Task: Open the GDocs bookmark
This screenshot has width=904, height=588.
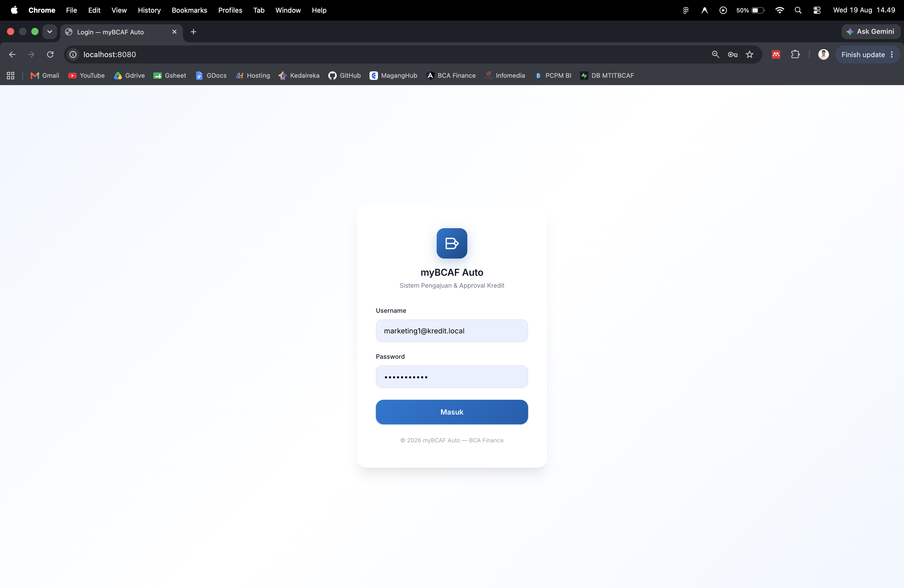Action: pos(211,76)
